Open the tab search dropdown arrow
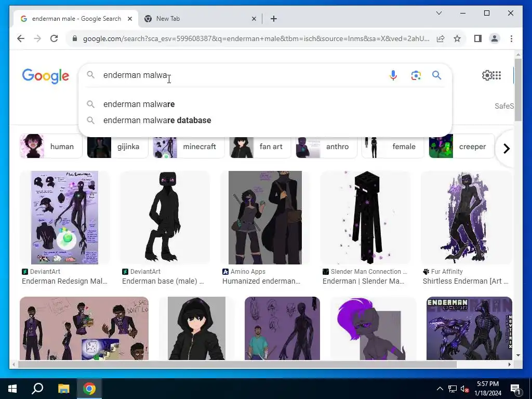The height and width of the screenshot is (399, 532). (x=438, y=13)
